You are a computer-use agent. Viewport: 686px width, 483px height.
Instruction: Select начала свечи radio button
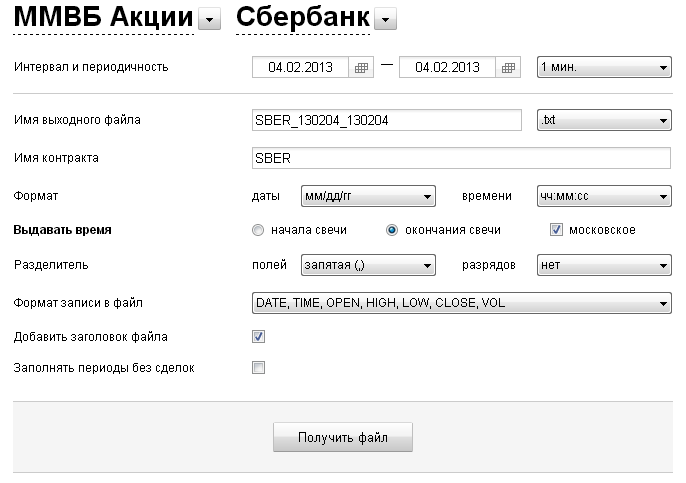pyautogui.click(x=258, y=230)
